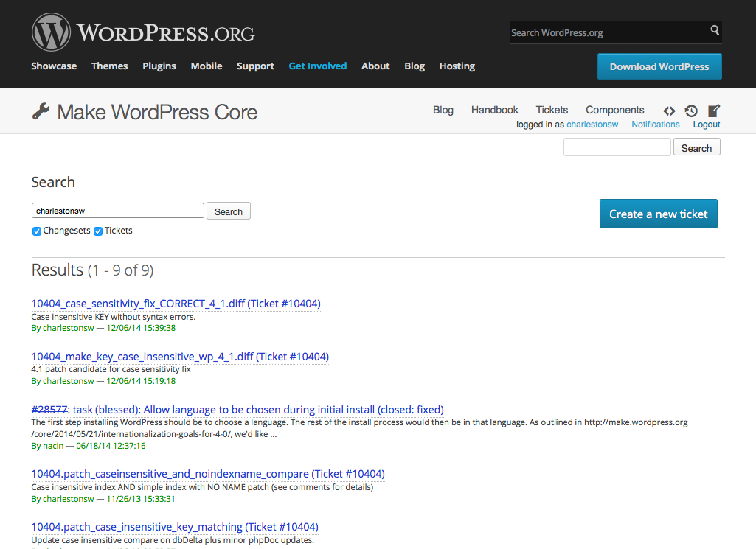Screen dimensions: 756x549
Task: Click the wrench icon beside Make WordPress Core
Action: [x=41, y=111]
